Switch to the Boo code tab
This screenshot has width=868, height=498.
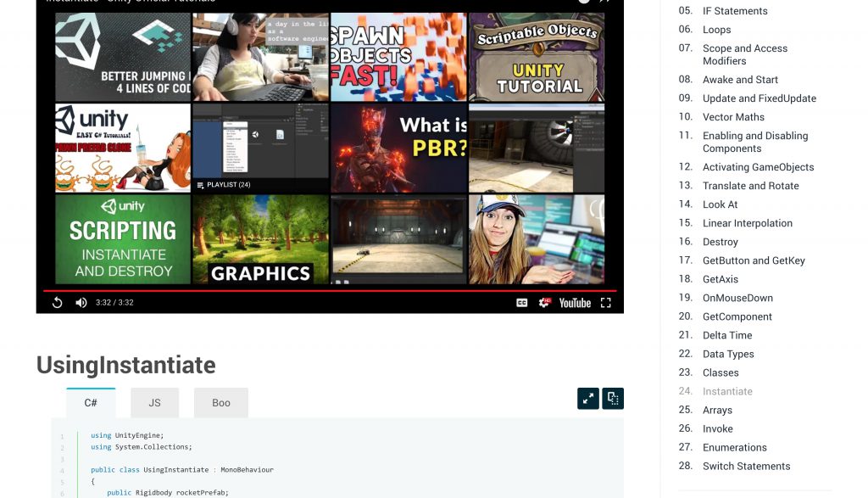pos(221,403)
